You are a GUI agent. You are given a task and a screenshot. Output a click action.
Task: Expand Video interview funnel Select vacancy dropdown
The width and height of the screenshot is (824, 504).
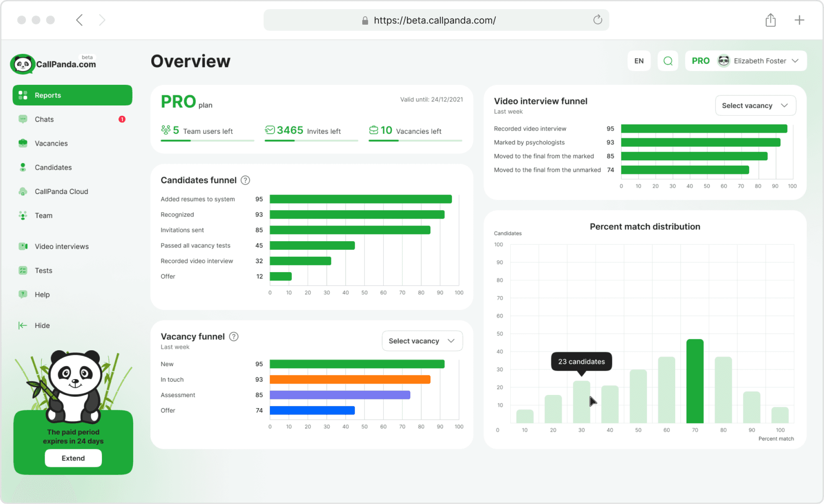click(x=755, y=106)
